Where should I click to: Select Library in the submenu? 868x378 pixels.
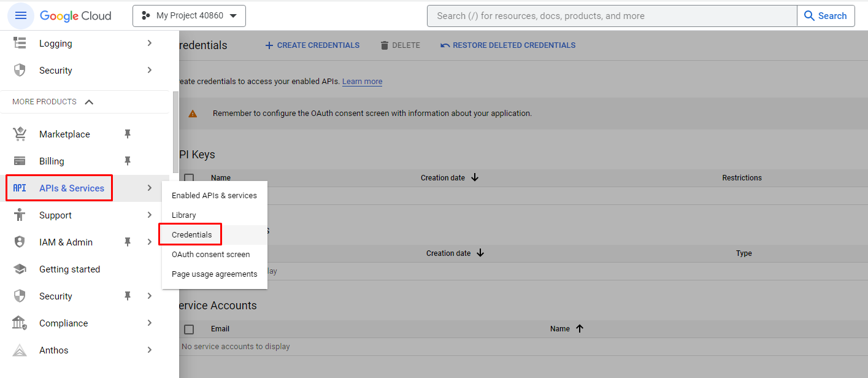(x=214, y=215)
